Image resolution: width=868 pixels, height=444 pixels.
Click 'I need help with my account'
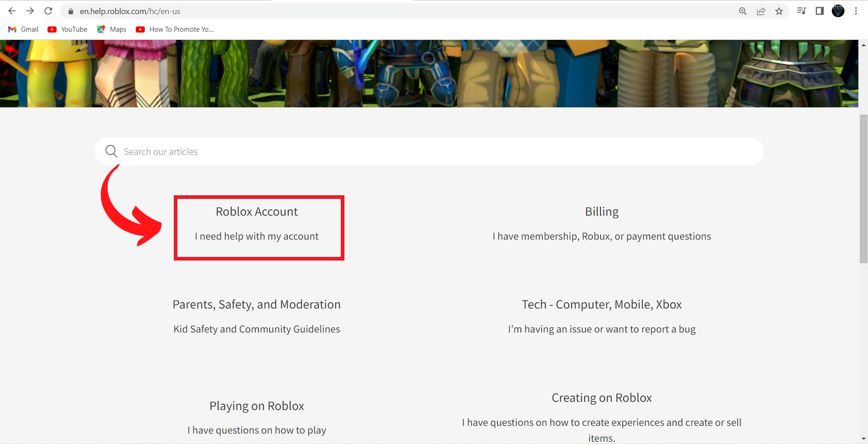point(257,236)
